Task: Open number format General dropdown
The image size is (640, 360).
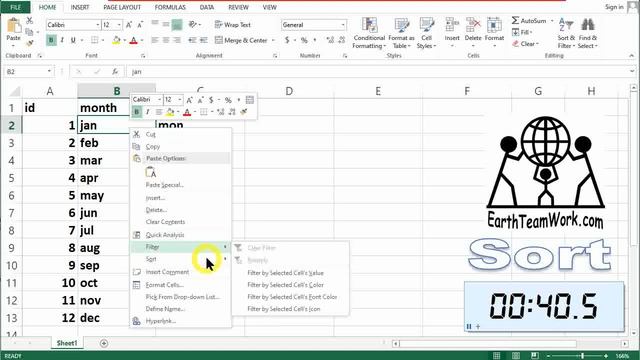Action: coord(343,25)
